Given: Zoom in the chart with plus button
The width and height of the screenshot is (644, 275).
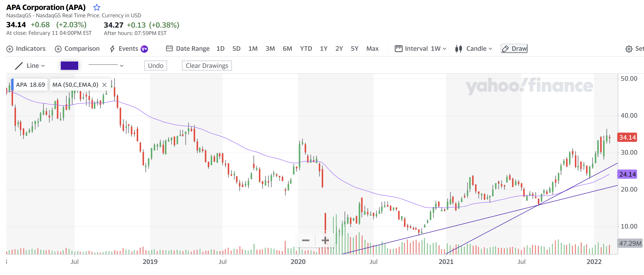Looking at the screenshot, I should point(325,241).
